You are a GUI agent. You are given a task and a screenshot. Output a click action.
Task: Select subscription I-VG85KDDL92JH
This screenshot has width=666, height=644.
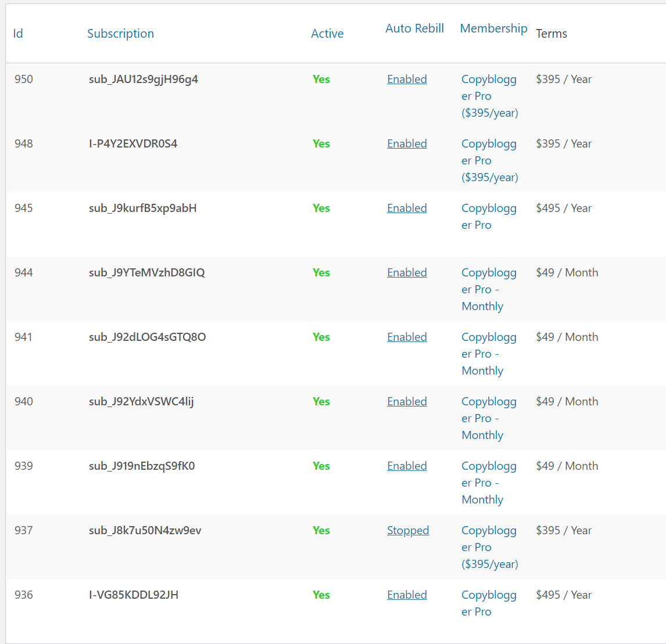pos(133,595)
